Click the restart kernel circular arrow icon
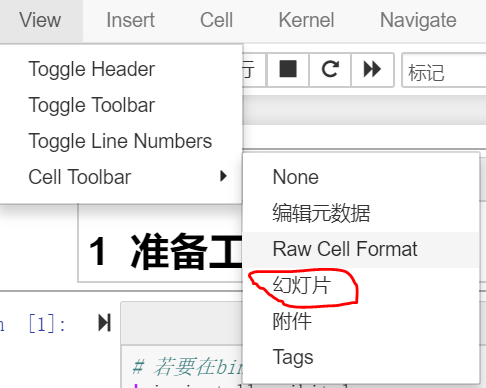Viewport: 486px width, 388px height. [330, 69]
